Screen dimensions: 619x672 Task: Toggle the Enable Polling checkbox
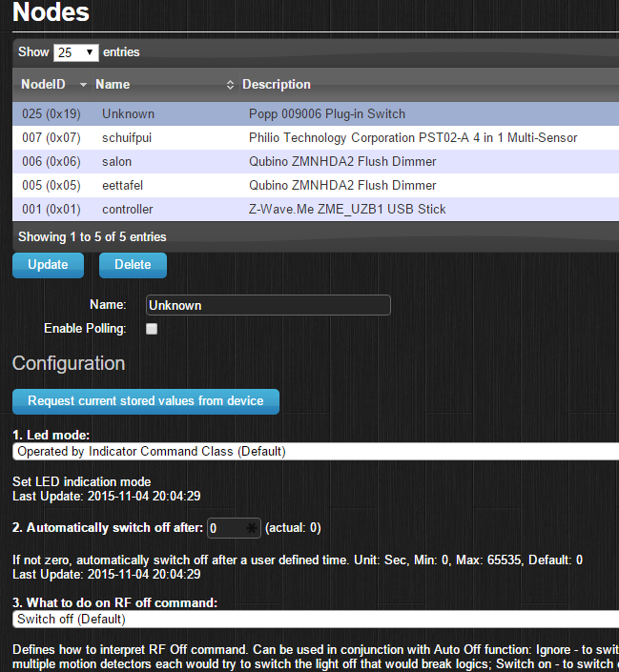152,329
